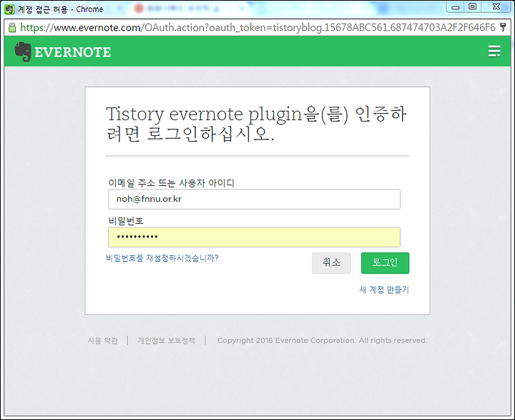Image resolution: width=515 pixels, height=420 pixels.
Task: Click the 새 계정 만들기 link
Action: pos(384,290)
